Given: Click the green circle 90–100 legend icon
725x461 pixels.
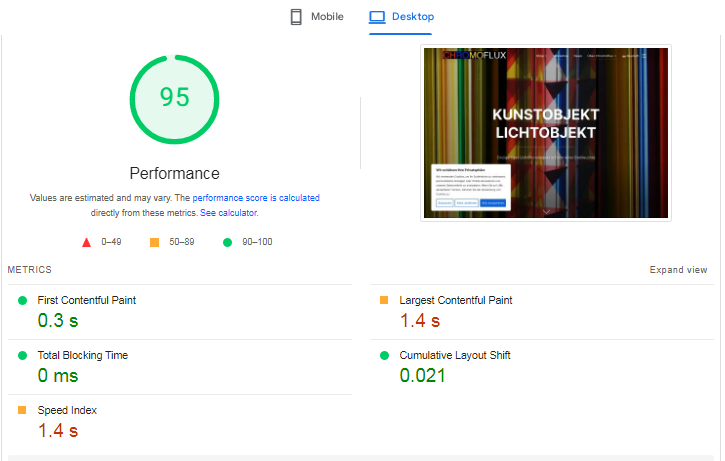Looking at the screenshot, I should (x=227, y=242).
